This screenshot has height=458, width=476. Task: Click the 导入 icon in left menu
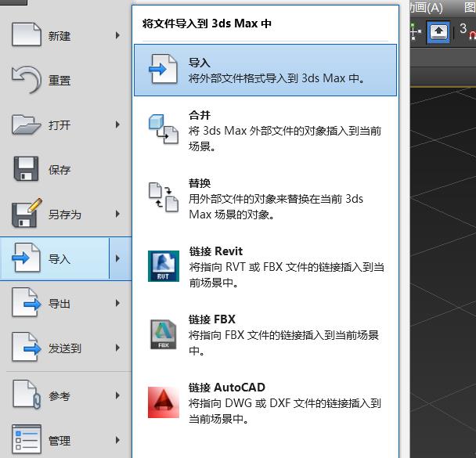[x=26, y=258]
